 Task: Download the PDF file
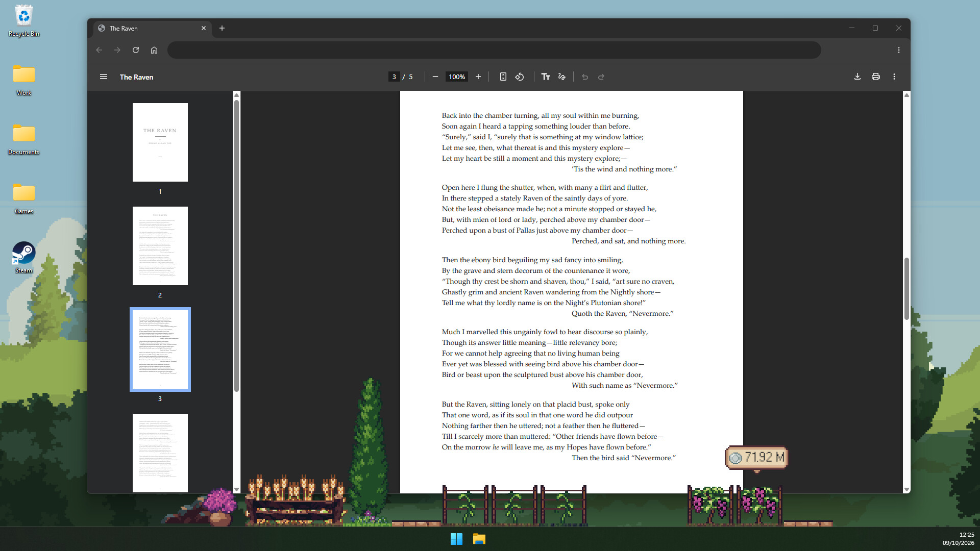pyautogui.click(x=857, y=77)
